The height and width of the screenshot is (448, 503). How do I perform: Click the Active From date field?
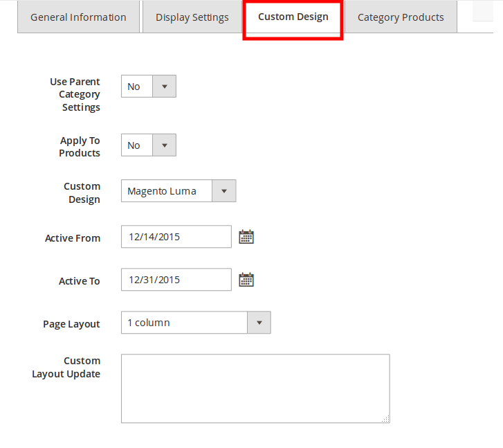(176, 237)
